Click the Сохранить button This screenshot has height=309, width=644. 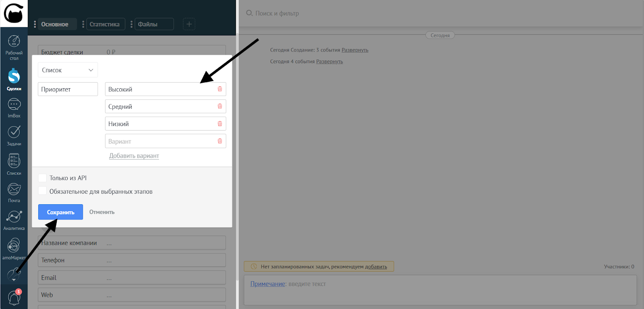tap(60, 212)
